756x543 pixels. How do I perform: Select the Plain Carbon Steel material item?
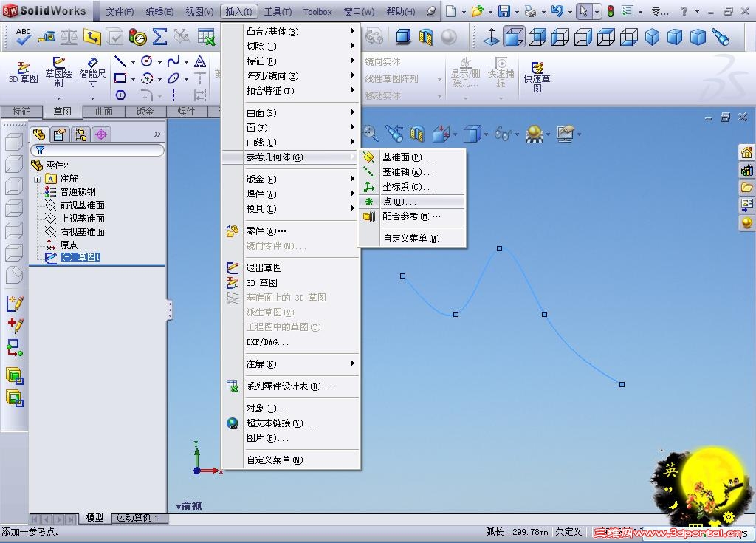(x=70, y=191)
